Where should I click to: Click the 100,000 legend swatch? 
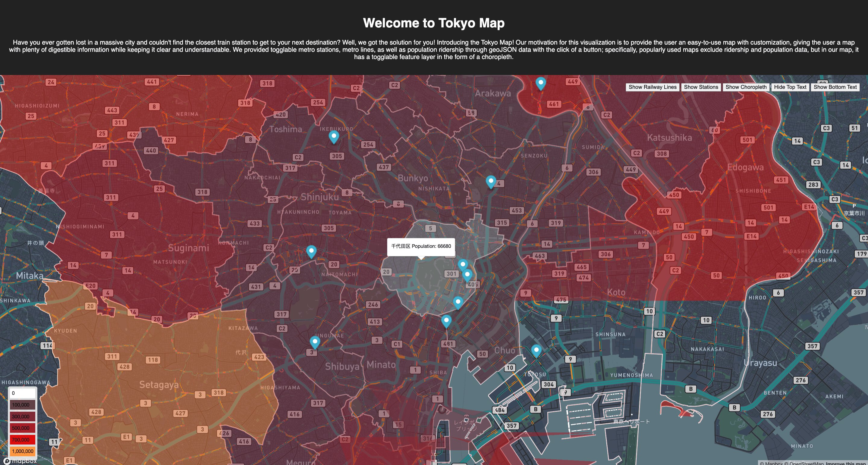[x=22, y=405]
